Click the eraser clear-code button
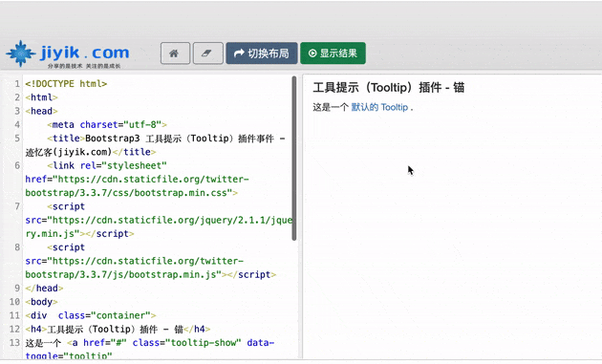 pyautogui.click(x=207, y=53)
